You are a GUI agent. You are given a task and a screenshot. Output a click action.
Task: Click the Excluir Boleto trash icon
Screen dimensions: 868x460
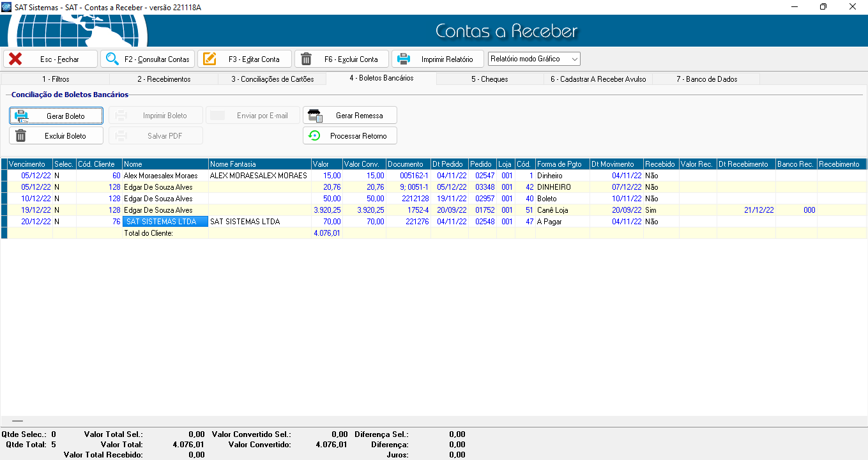click(x=21, y=135)
